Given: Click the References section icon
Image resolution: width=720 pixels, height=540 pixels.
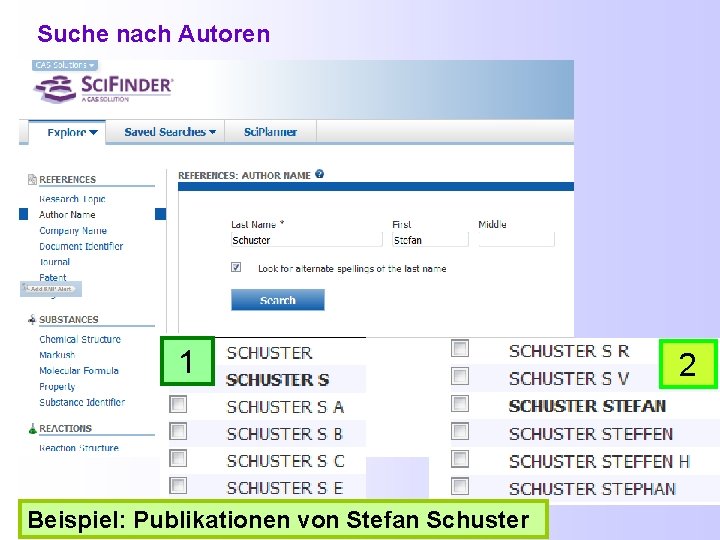Looking at the screenshot, I should coord(32,179).
